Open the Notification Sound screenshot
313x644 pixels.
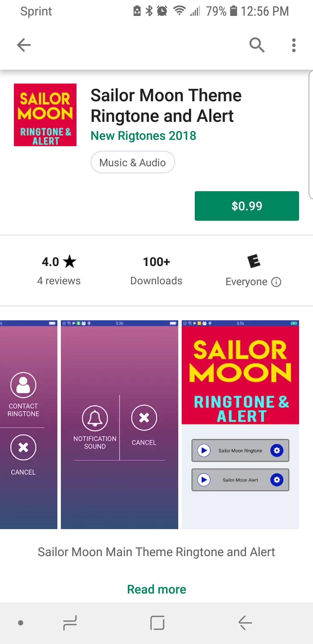pyautogui.click(x=119, y=425)
